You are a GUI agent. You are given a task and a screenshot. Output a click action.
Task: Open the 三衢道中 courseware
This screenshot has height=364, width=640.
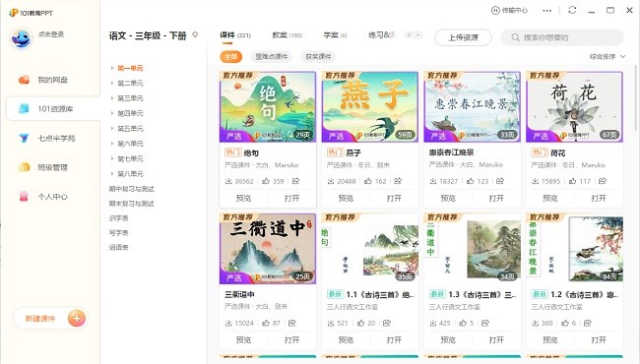(x=291, y=340)
